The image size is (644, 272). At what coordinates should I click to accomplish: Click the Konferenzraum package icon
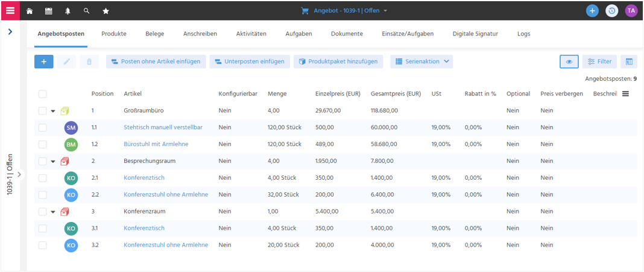point(65,212)
